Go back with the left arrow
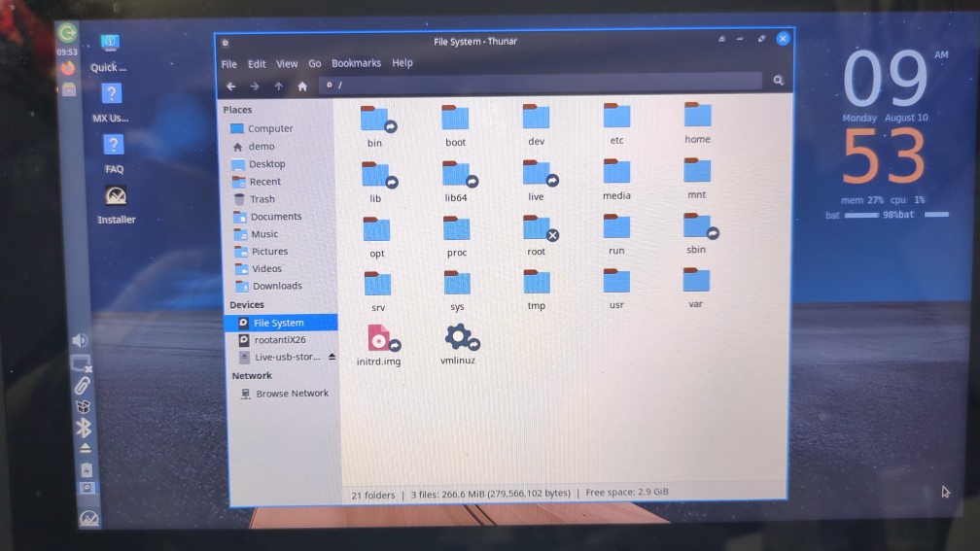This screenshot has height=551, width=980. (231, 86)
